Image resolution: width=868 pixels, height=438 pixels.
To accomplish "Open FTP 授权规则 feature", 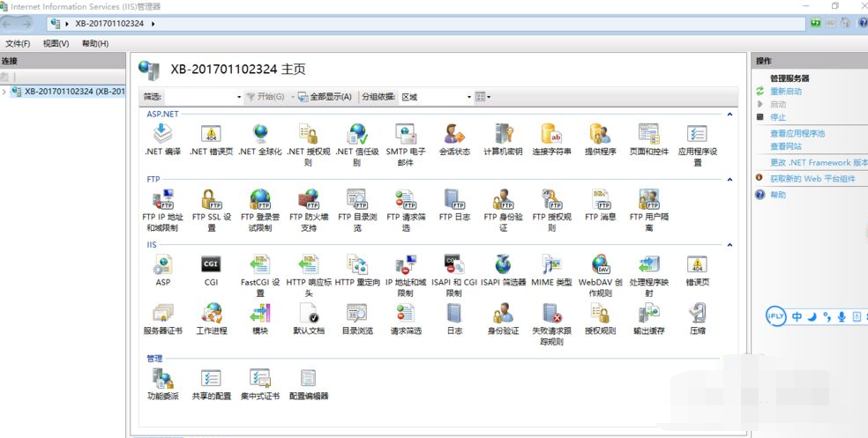I will 551,210.
